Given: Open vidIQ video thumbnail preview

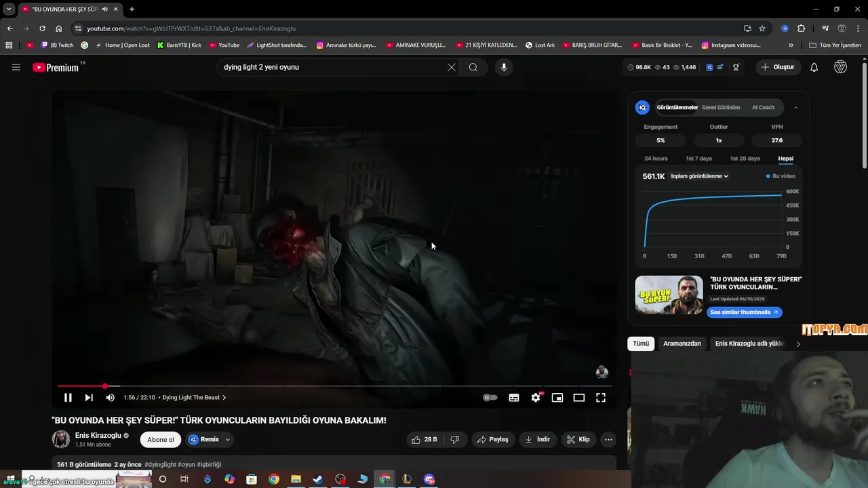Looking at the screenshot, I should click(x=669, y=295).
